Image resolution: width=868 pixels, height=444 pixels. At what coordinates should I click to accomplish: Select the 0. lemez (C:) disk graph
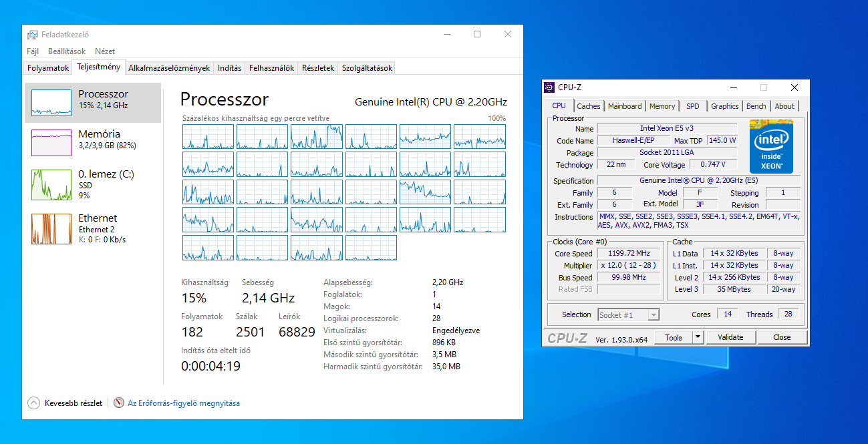(51, 184)
